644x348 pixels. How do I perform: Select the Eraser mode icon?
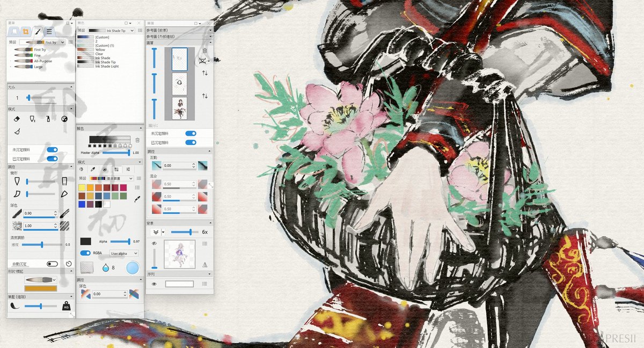[x=16, y=119]
